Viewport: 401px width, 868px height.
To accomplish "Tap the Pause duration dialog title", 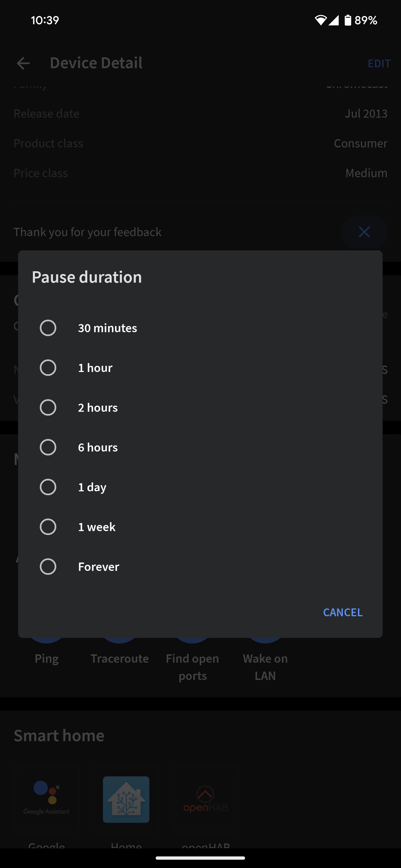I will click(87, 277).
